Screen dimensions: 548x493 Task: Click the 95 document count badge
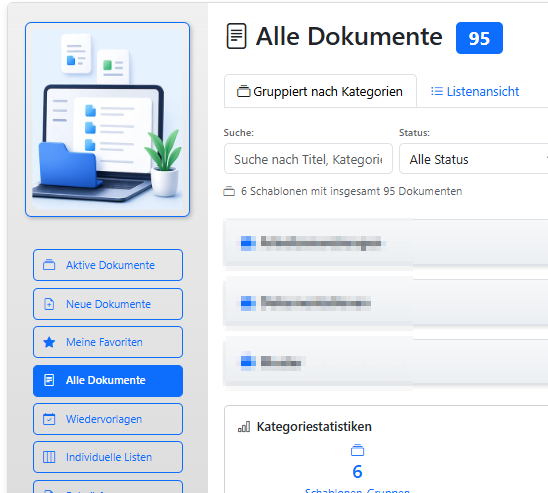point(479,38)
